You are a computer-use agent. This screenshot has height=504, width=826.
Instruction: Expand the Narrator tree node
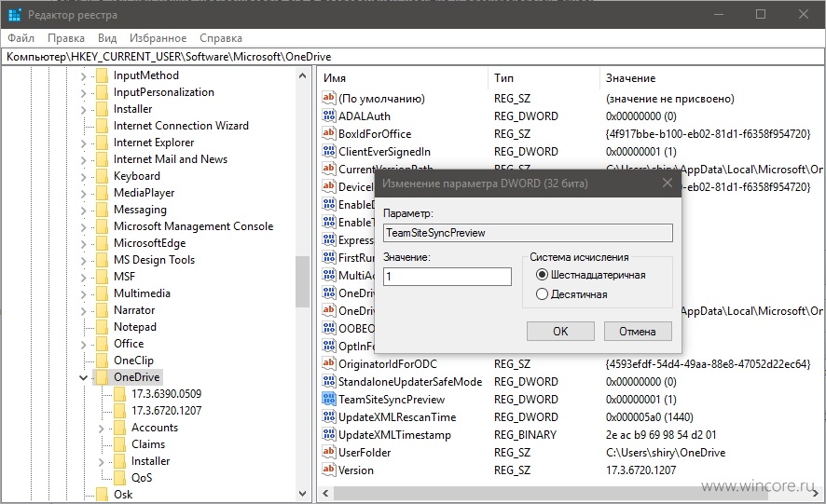coord(83,311)
